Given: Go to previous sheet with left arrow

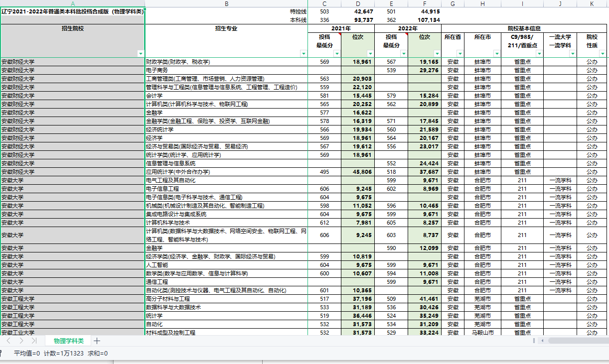Looking at the screenshot, I should (x=8, y=341).
